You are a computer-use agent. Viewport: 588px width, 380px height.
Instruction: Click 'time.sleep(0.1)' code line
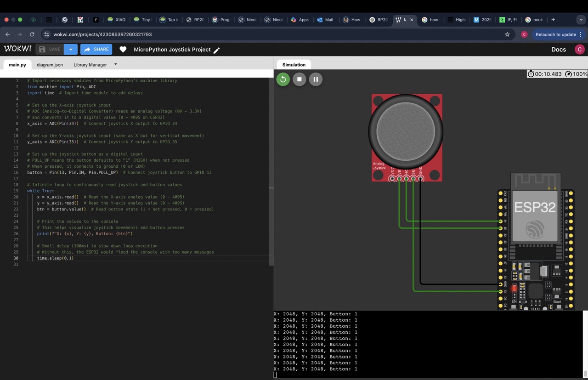click(55, 258)
